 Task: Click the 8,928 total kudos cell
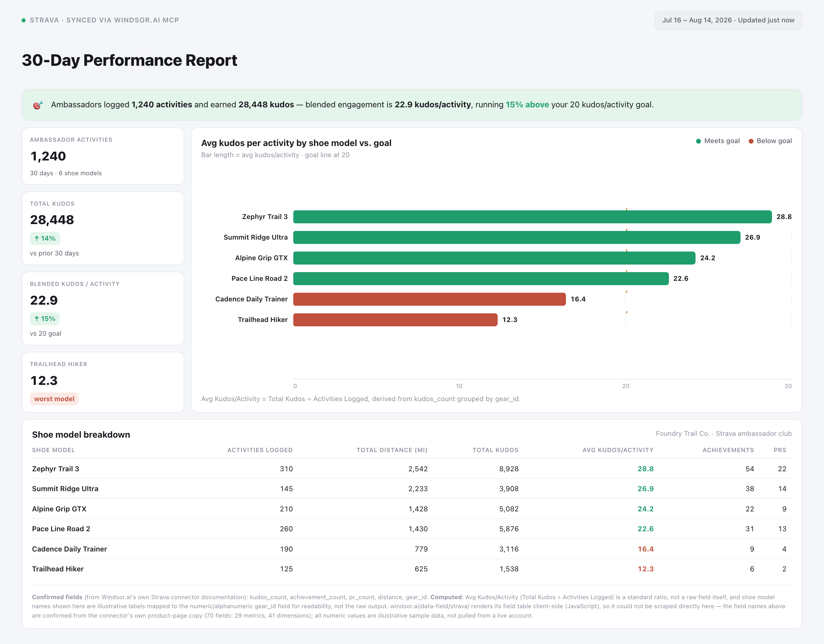click(x=509, y=469)
